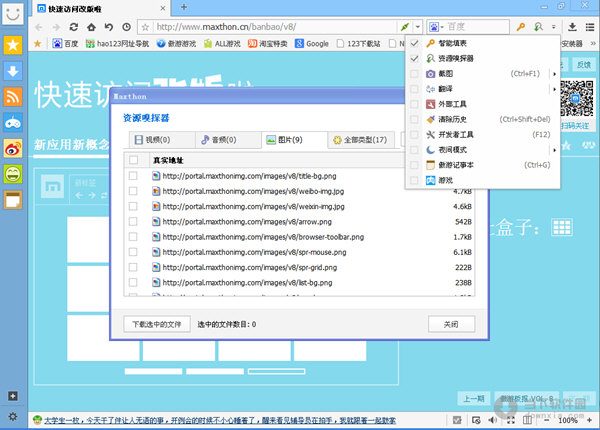Viewport: 600px width, 430px height.
Task: Switch to the 全部类型(17) tab
Action: [x=361, y=140]
